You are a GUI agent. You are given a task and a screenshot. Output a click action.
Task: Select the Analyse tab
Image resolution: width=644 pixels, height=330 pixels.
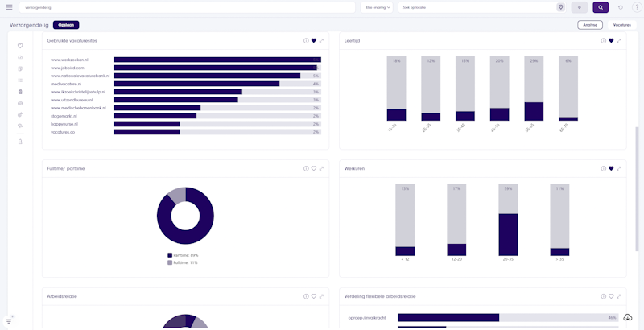click(x=589, y=25)
